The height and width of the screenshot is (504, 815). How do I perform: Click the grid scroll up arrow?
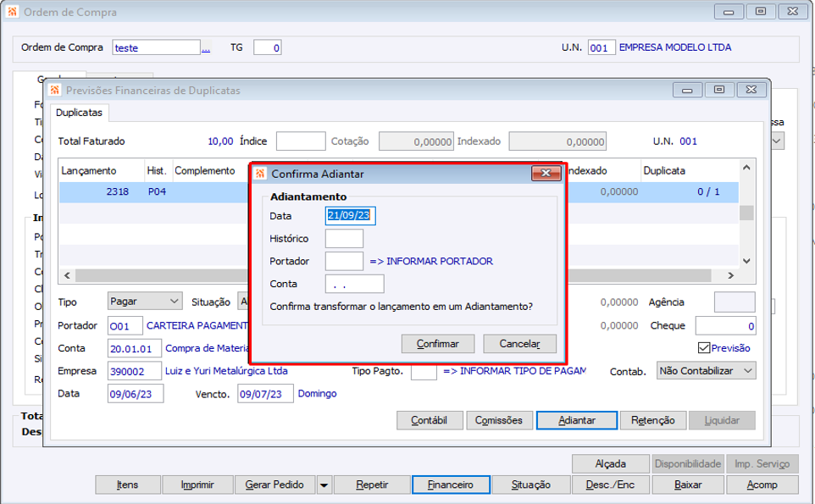coord(746,168)
